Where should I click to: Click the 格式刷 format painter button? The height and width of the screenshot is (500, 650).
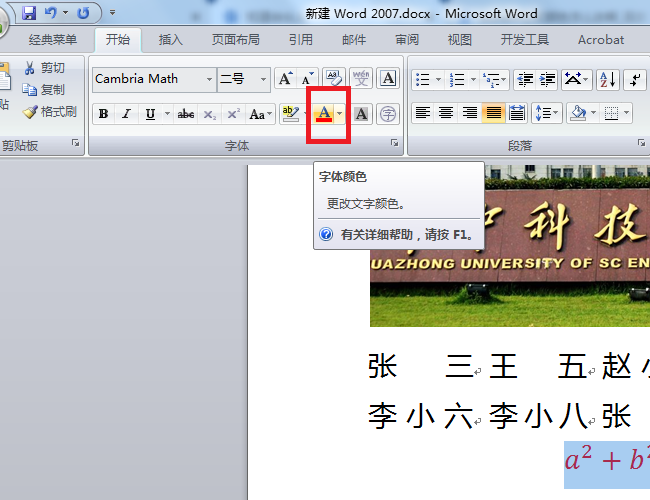(x=50, y=112)
